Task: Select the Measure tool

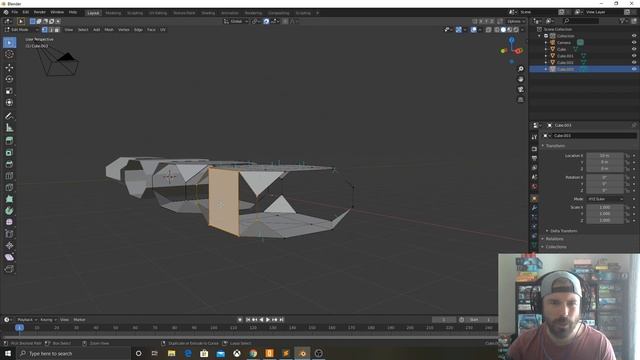Action: click(x=9, y=128)
